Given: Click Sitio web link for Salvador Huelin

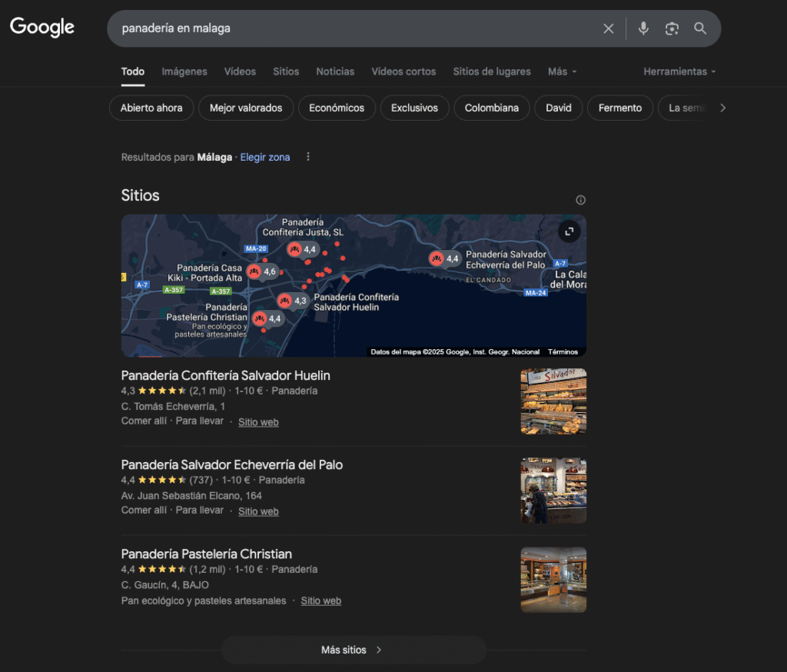Looking at the screenshot, I should pos(258,422).
